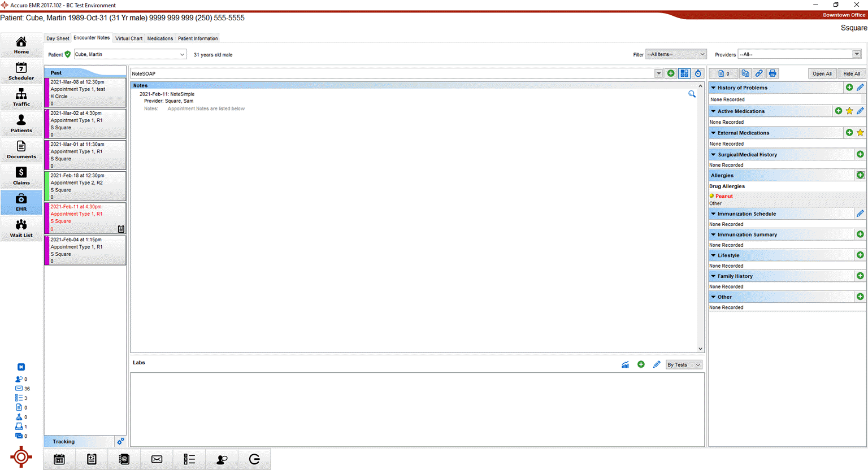Click the green add note button
Image resolution: width=868 pixels, height=470 pixels.
[x=671, y=73]
